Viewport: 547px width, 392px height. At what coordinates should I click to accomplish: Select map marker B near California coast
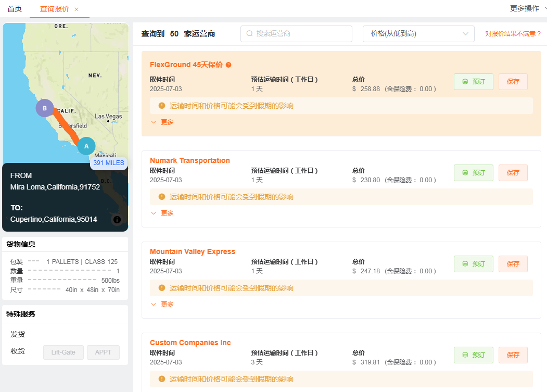point(45,108)
